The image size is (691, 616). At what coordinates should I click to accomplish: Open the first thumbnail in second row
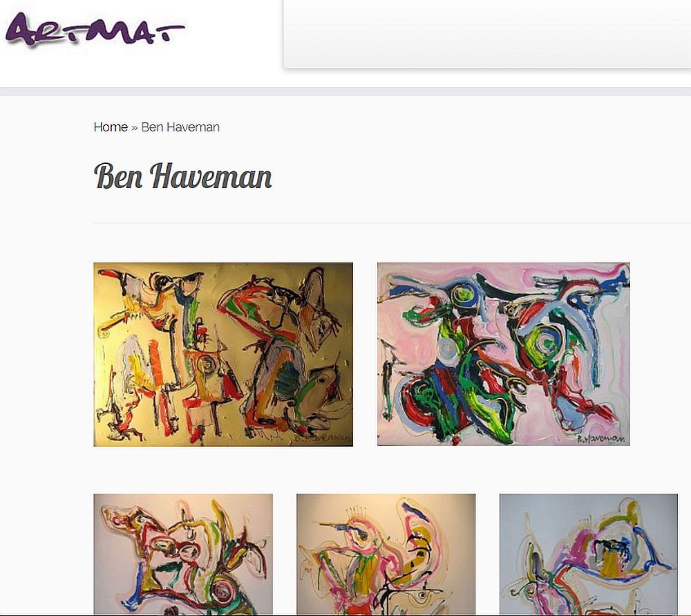tap(183, 554)
